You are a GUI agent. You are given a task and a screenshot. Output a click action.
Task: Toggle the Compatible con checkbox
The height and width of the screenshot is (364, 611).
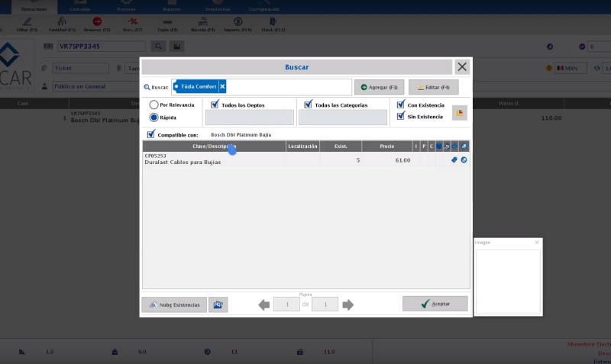pos(150,134)
